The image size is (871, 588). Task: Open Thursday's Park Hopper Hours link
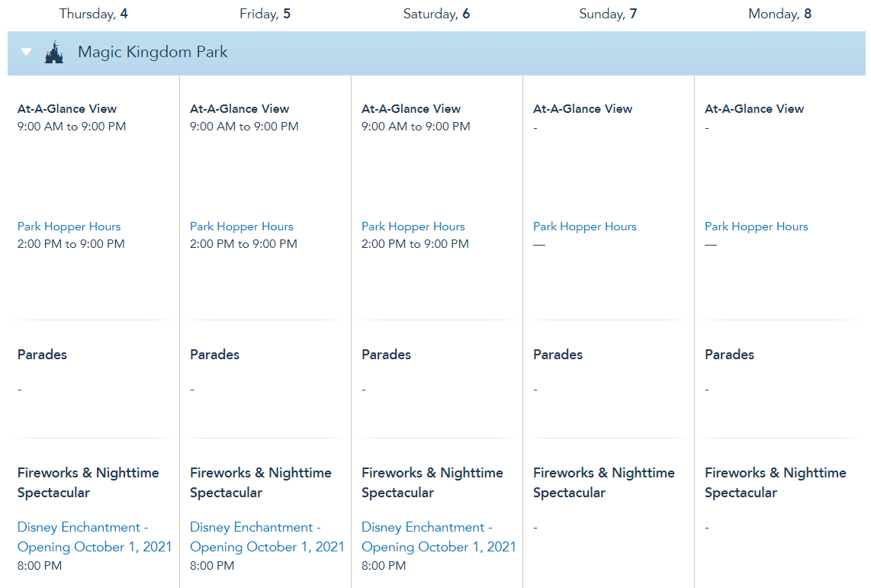click(69, 227)
